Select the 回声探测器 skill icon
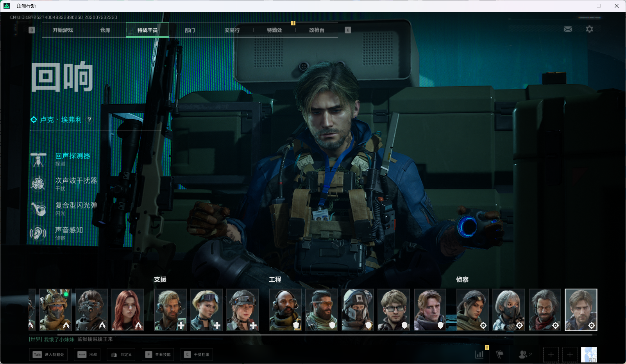Image resolution: width=626 pixels, height=364 pixels. pos(38,159)
